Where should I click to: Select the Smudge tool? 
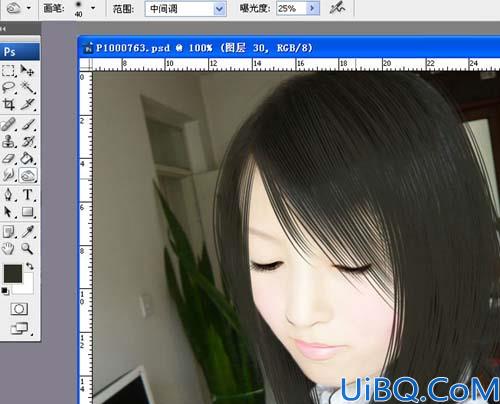coord(9,175)
